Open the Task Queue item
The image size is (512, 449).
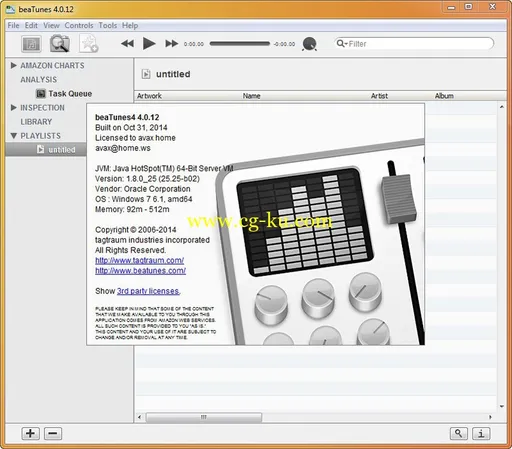coord(70,94)
